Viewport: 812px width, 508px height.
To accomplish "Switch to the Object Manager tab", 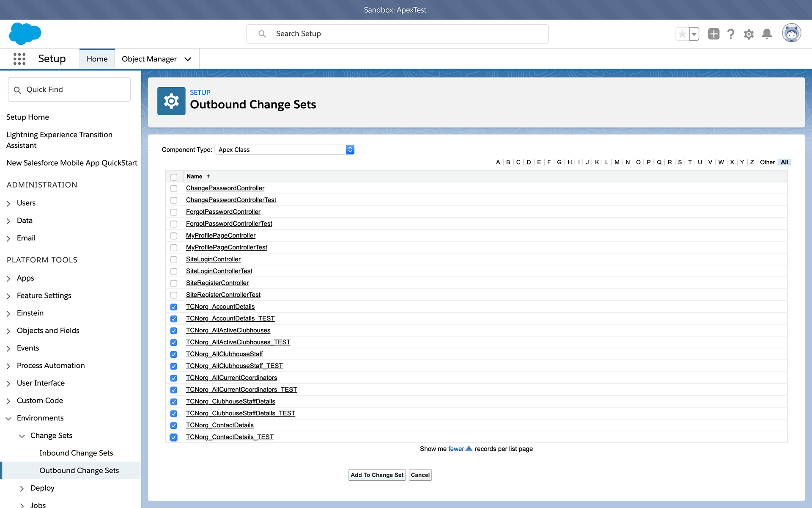I will [x=149, y=59].
